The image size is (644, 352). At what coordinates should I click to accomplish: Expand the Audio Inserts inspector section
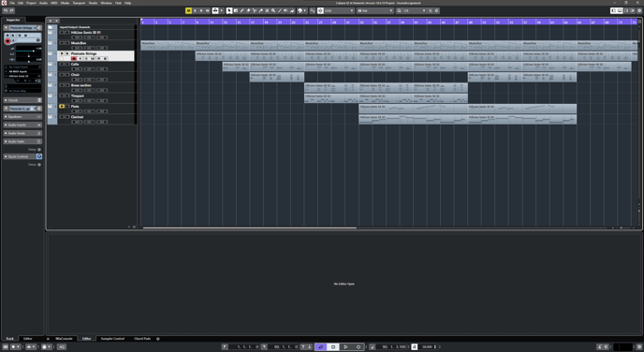pyautogui.click(x=22, y=125)
